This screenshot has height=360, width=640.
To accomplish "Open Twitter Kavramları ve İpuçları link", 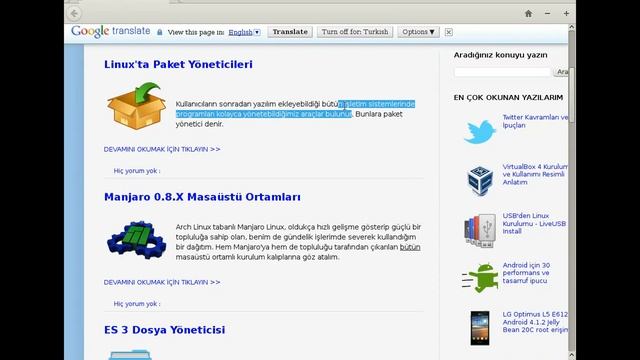I will coord(535,121).
